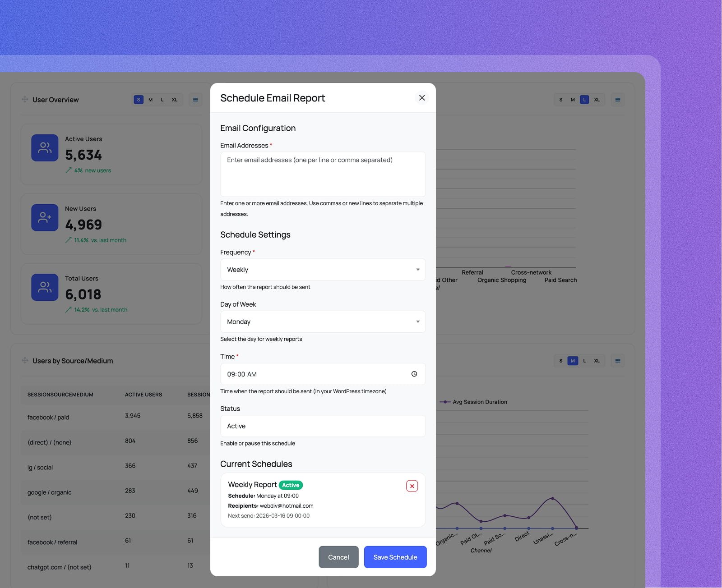Image resolution: width=722 pixels, height=588 pixels.
Task: Open the Frequency dropdown
Action: click(322, 269)
